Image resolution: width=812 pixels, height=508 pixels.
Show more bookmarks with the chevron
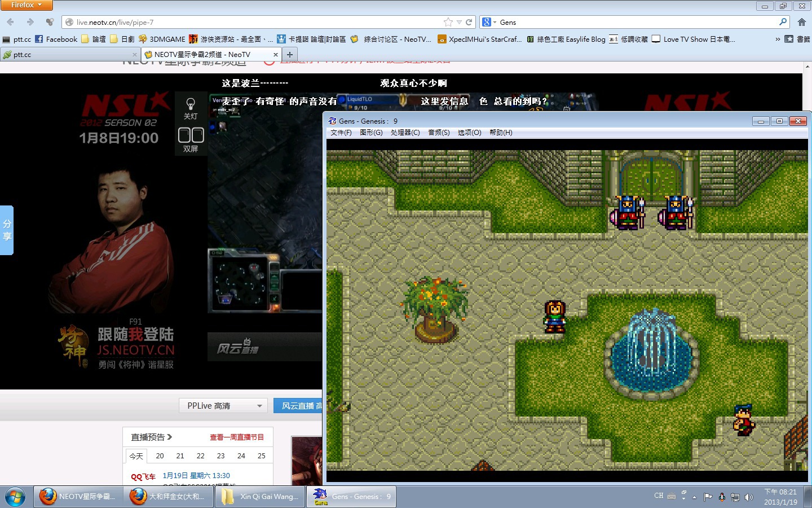click(778, 39)
